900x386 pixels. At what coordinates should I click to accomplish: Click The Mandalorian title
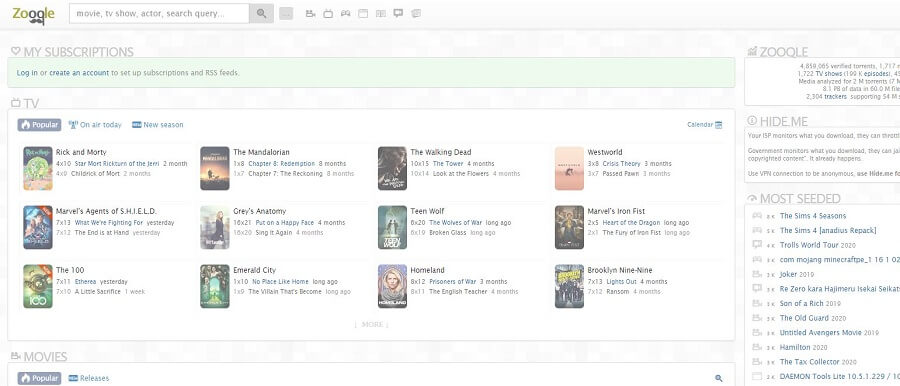point(261,152)
